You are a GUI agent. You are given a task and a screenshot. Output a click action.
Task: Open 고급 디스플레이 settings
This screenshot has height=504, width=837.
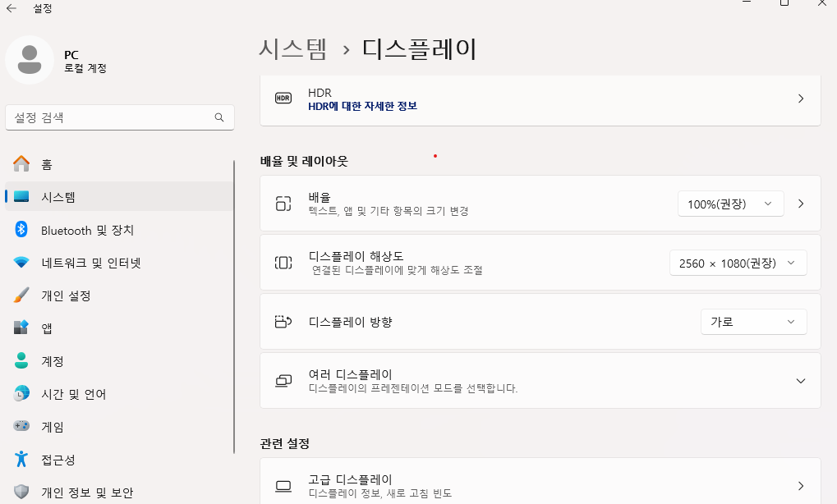pos(540,485)
